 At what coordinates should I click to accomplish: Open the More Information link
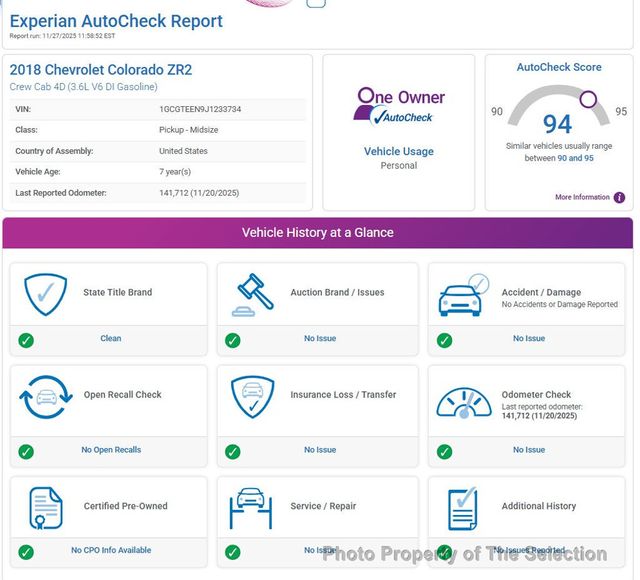(x=582, y=197)
